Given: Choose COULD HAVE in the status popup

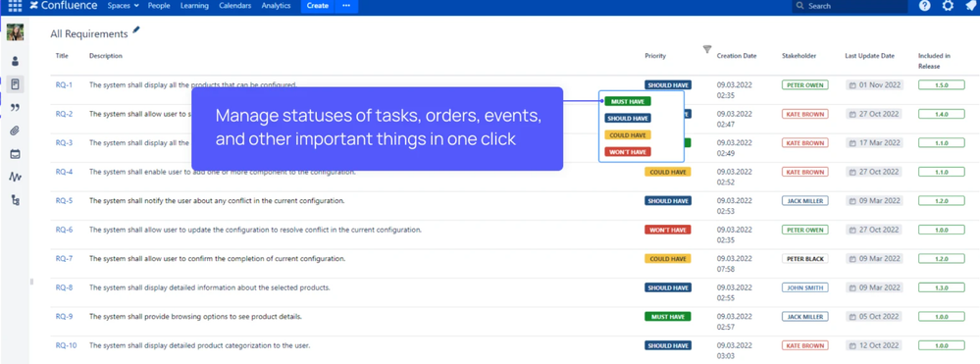Looking at the screenshot, I should (x=628, y=135).
